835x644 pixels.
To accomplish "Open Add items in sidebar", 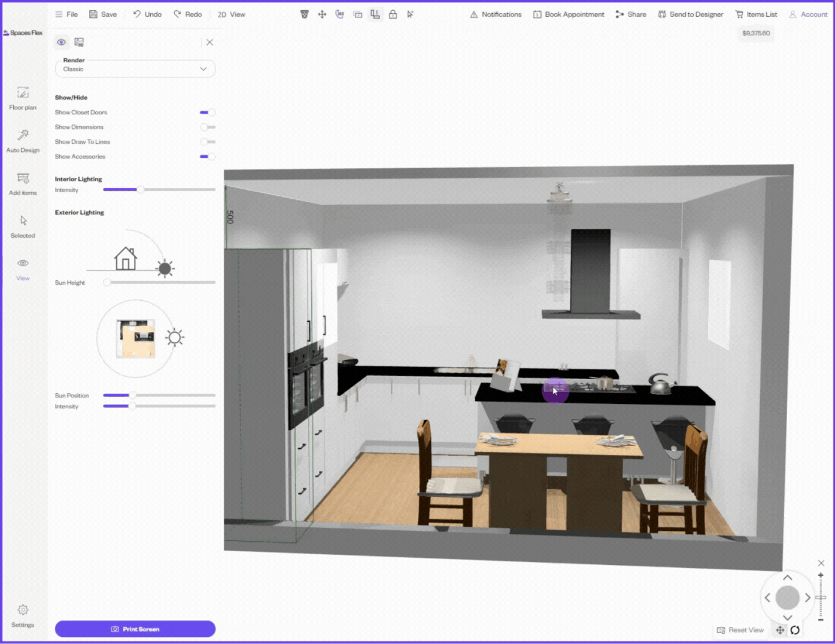I will [23, 184].
